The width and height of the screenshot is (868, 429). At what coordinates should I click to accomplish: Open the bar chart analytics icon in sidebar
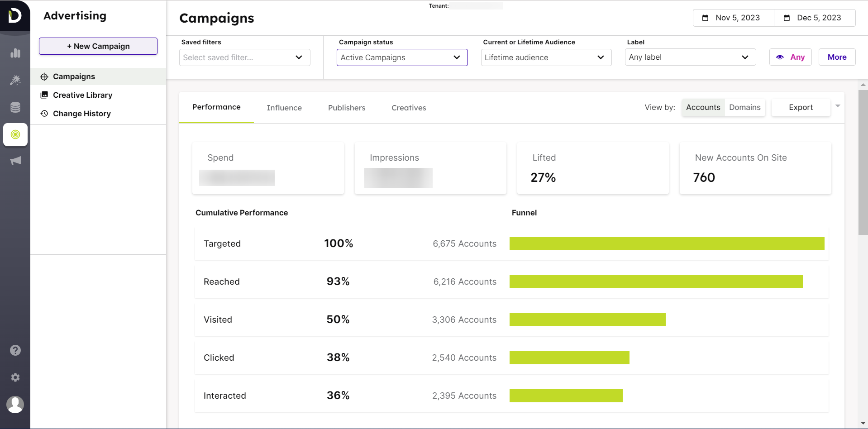15,53
